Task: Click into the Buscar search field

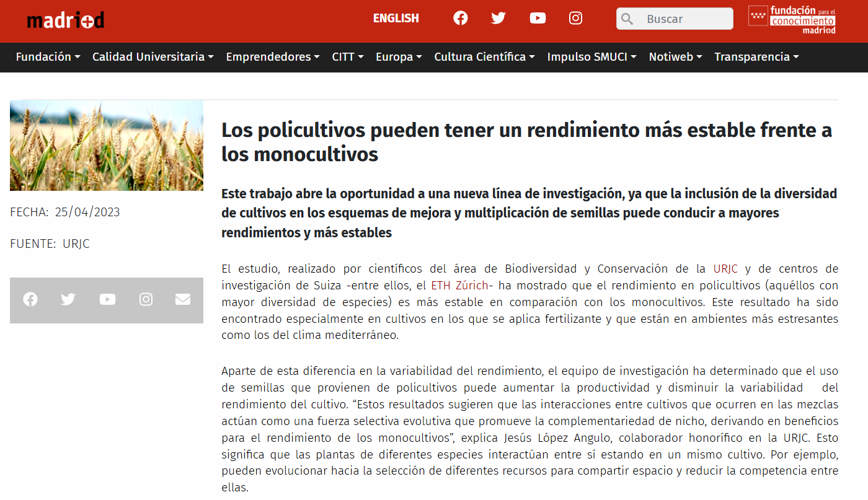Action: click(675, 19)
